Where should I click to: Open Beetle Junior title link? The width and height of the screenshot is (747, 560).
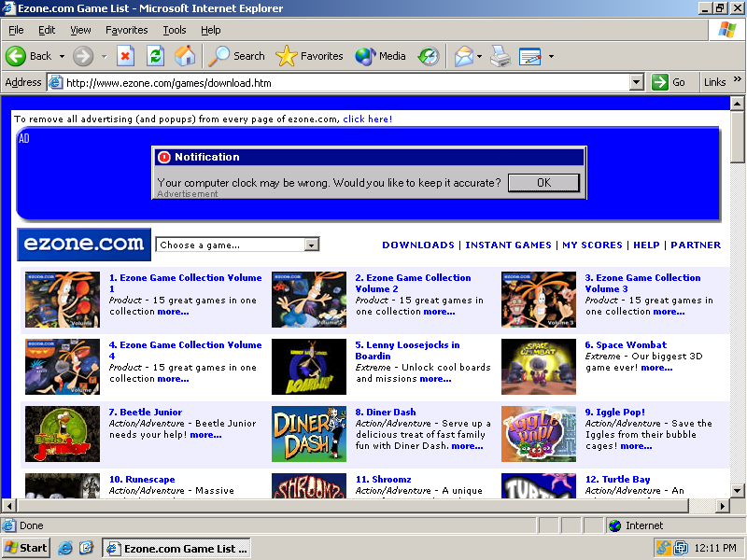[146, 412]
